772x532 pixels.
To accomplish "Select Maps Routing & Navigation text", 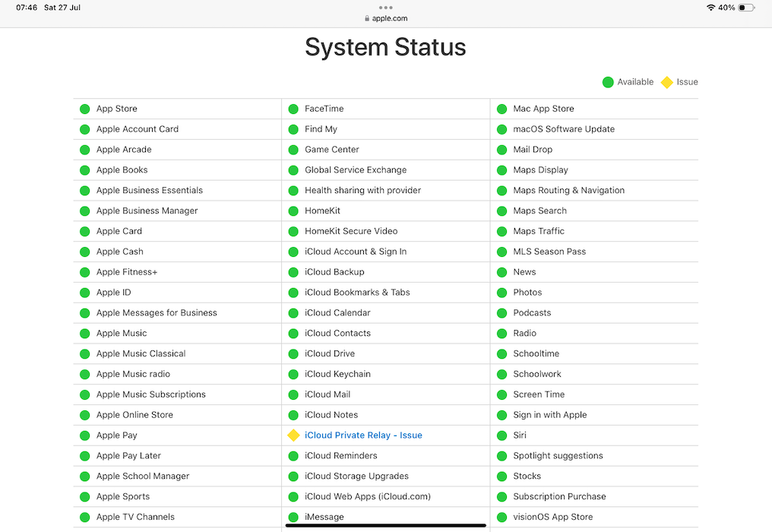I will 568,191.
